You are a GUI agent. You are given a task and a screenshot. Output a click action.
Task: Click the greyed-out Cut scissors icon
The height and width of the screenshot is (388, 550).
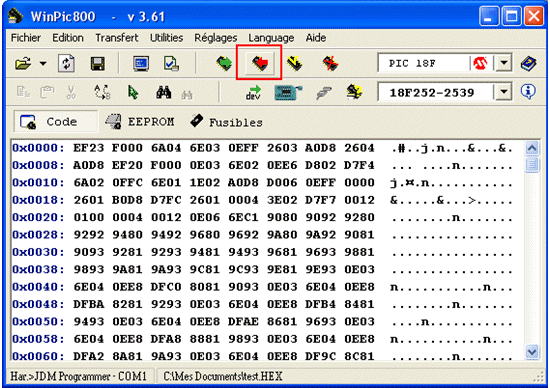(x=71, y=92)
